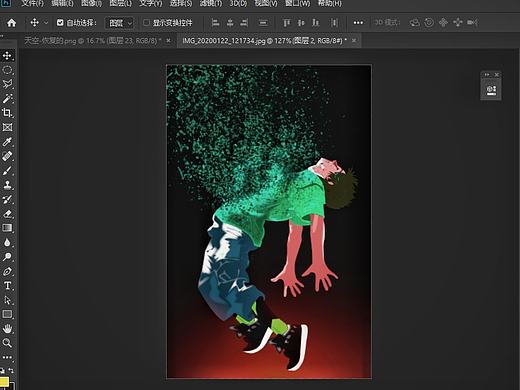Select the Horizontal Type tool
520x390 pixels.
point(7,286)
